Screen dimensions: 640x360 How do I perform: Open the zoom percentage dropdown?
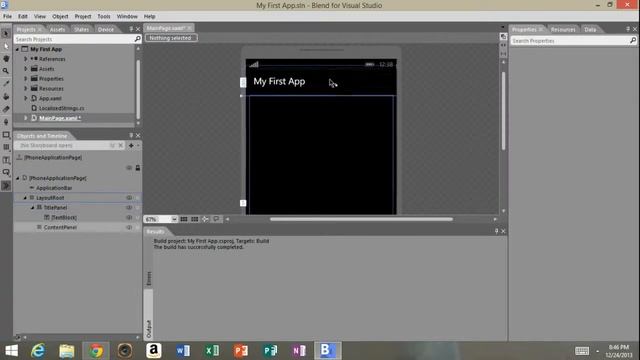coord(174,219)
